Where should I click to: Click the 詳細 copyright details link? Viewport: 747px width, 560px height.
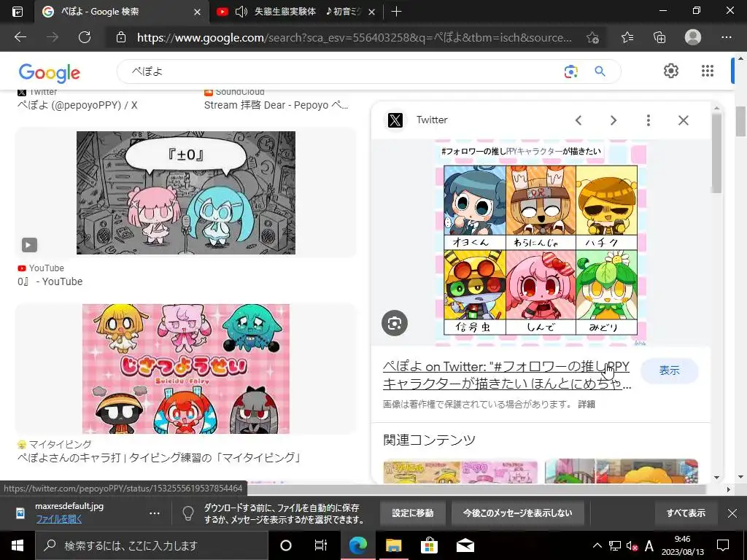pyautogui.click(x=587, y=404)
